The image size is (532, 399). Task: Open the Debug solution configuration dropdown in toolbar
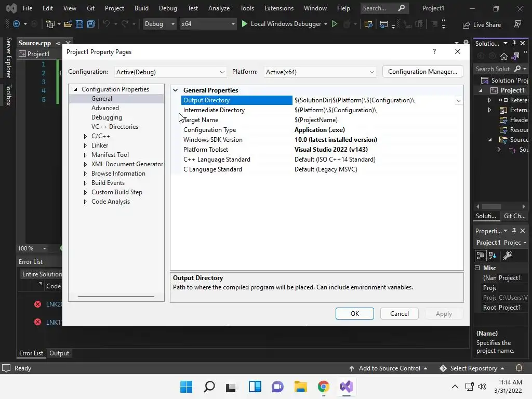(x=159, y=24)
